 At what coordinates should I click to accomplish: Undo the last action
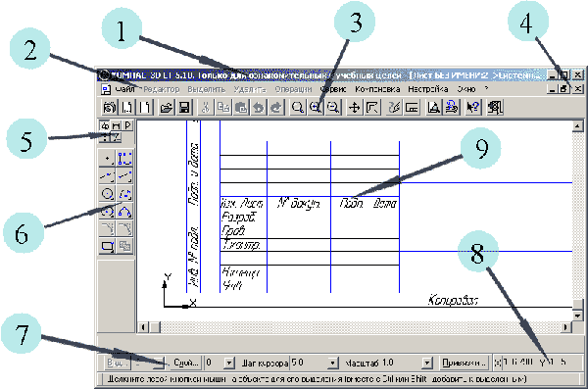point(259,108)
